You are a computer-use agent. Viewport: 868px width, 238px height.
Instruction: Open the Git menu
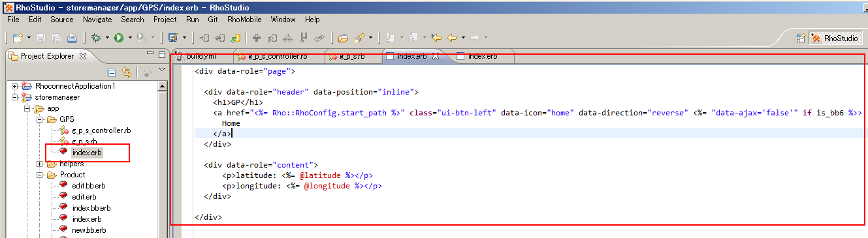tap(213, 20)
